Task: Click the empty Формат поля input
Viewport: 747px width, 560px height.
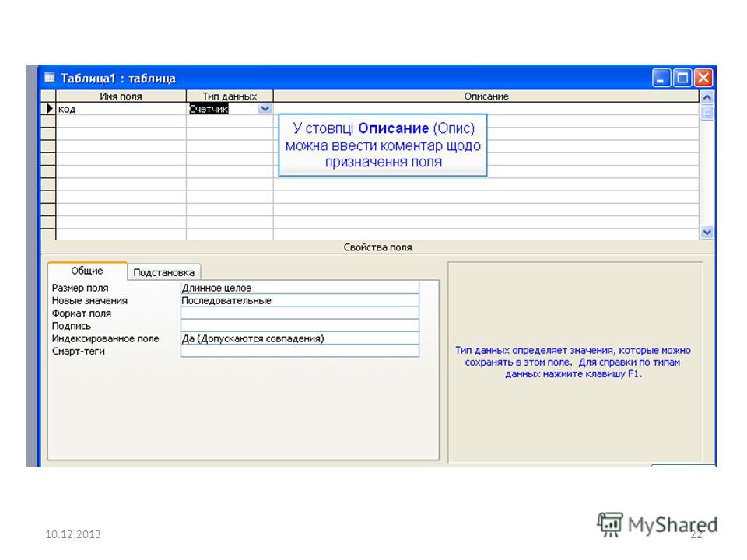Action: [x=300, y=313]
